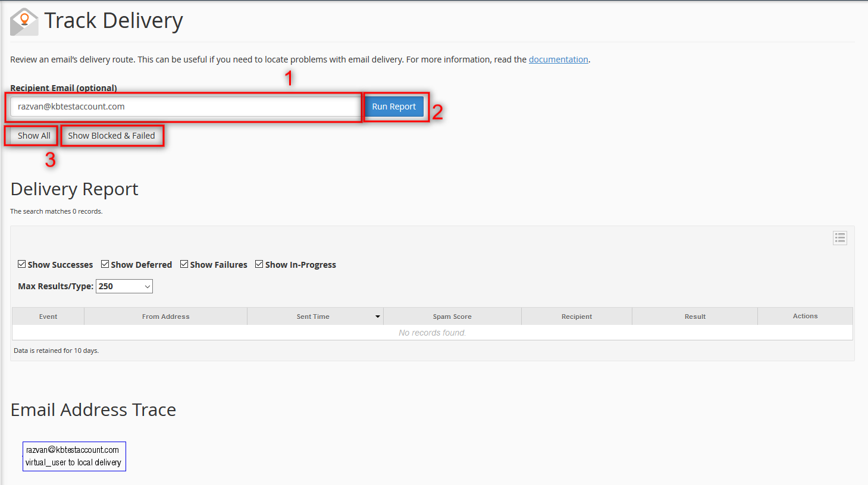The image size is (868, 485).
Task: Toggle the Show In-Progress checkbox
Action: point(259,264)
